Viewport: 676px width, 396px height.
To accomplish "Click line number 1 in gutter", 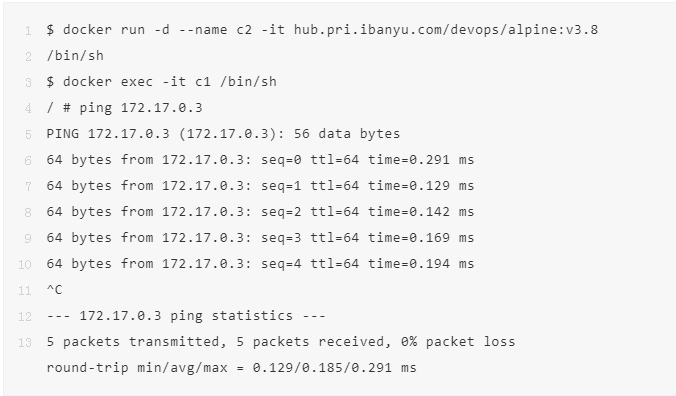I will coord(28,31).
